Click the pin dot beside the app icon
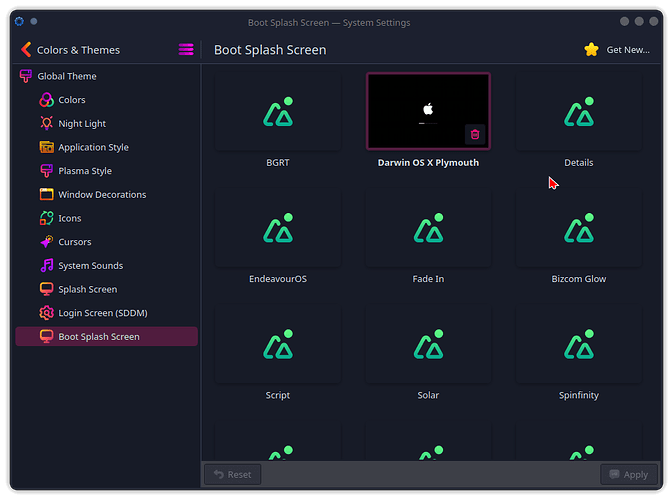Screen dimensions: 672x500 (x=34, y=21)
